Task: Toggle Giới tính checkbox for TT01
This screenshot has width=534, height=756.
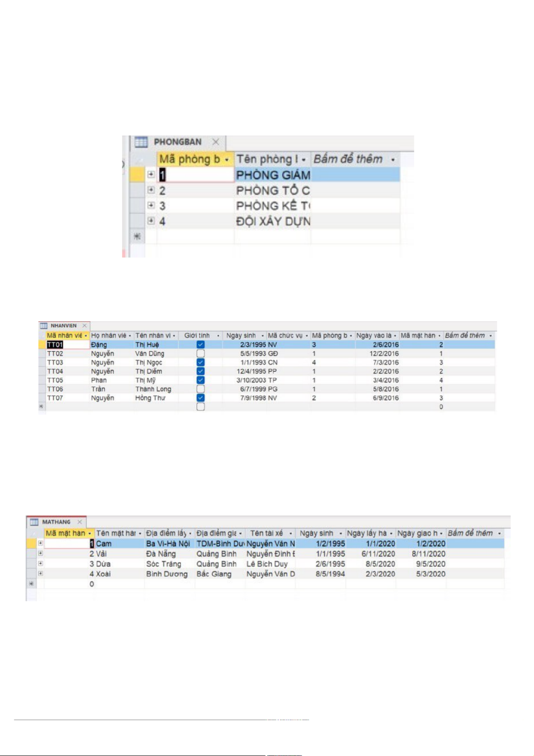Action: (x=200, y=345)
